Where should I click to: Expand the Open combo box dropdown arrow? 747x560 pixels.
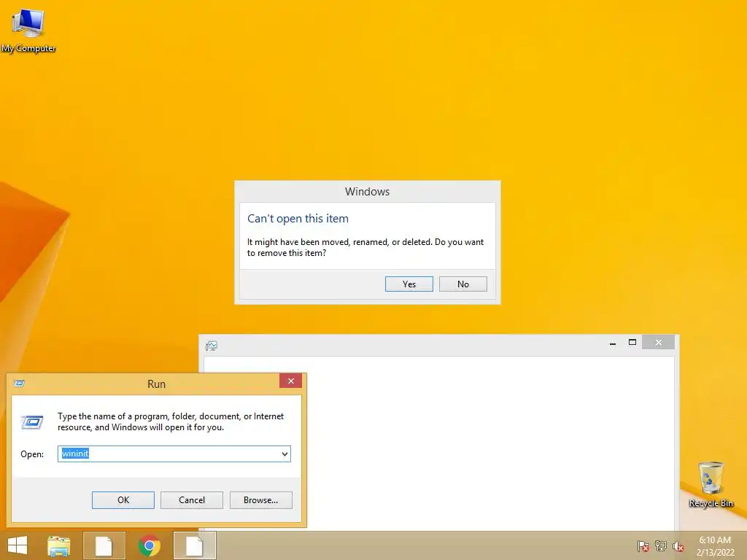click(x=285, y=454)
